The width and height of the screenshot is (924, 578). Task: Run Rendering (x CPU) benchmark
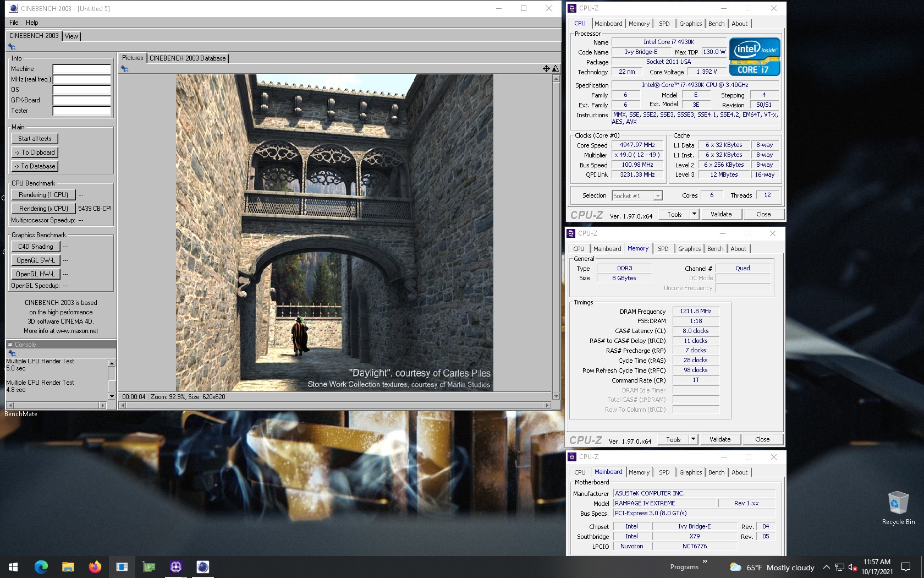43,209
